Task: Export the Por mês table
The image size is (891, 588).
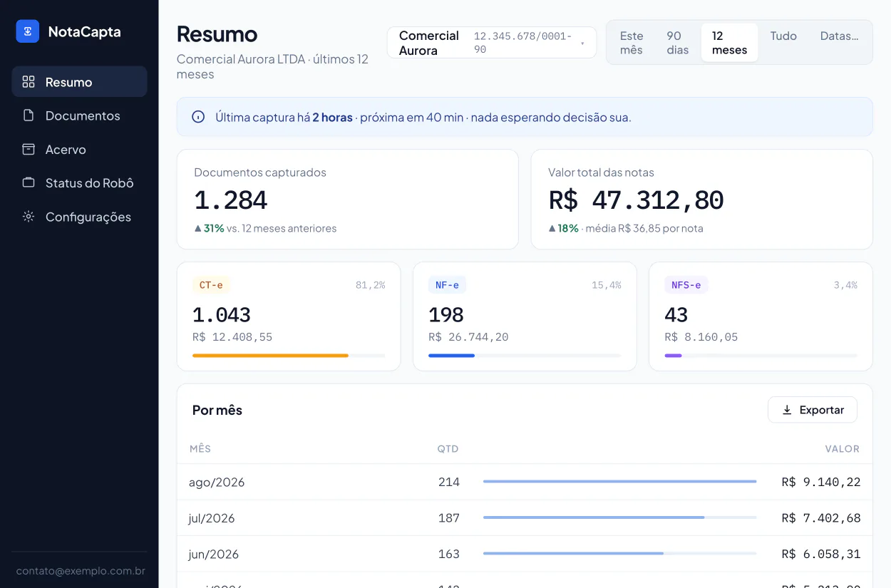Action: tap(812, 410)
